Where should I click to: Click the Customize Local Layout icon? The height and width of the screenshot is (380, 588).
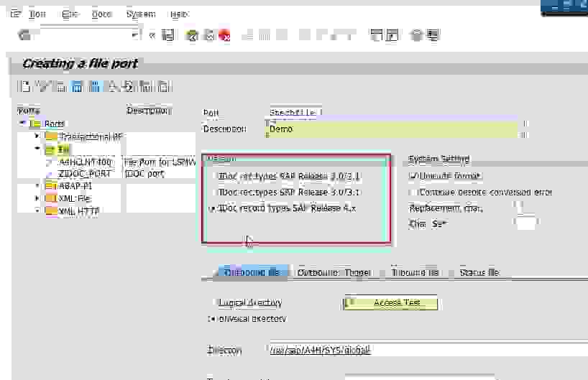[x=433, y=35]
